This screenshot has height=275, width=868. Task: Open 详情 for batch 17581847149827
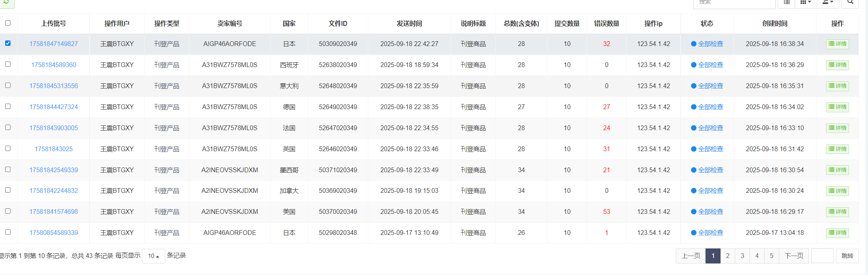pos(837,44)
